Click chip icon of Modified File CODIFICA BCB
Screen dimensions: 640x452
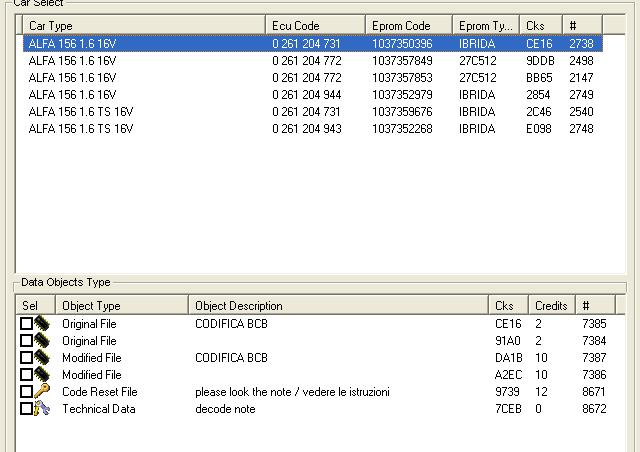(x=41, y=358)
